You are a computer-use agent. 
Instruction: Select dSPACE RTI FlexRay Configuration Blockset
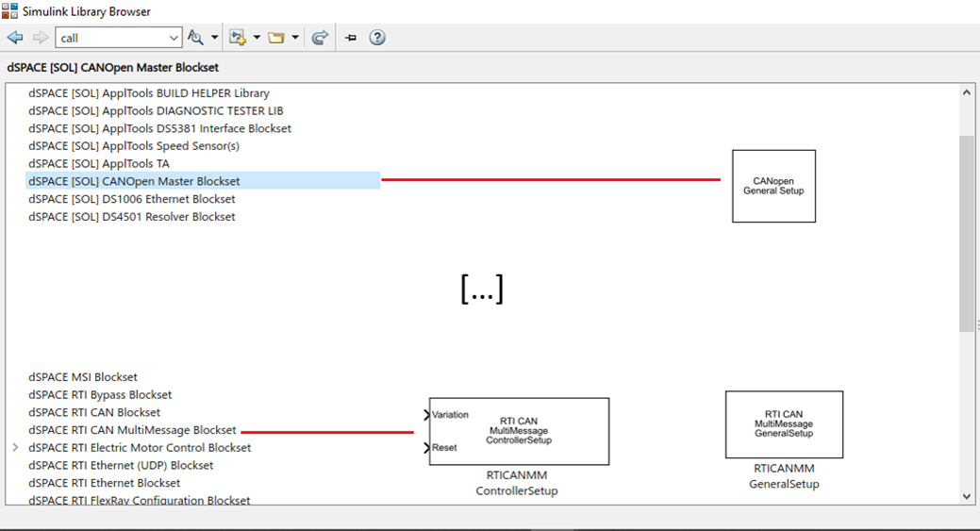click(139, 499)
